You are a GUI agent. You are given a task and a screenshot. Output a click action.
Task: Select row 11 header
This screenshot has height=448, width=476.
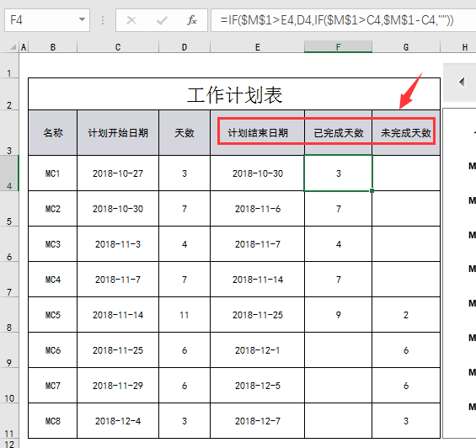click(x=9, y=420)
